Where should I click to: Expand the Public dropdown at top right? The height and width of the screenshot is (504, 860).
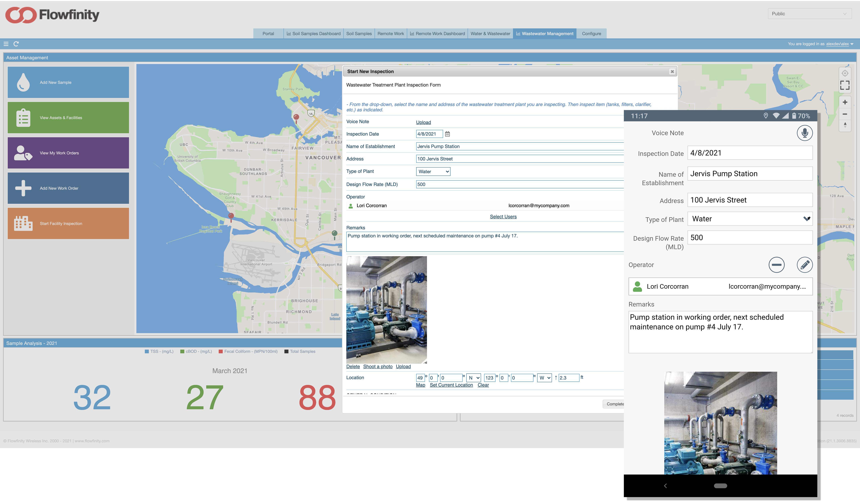tap(809, 14)
